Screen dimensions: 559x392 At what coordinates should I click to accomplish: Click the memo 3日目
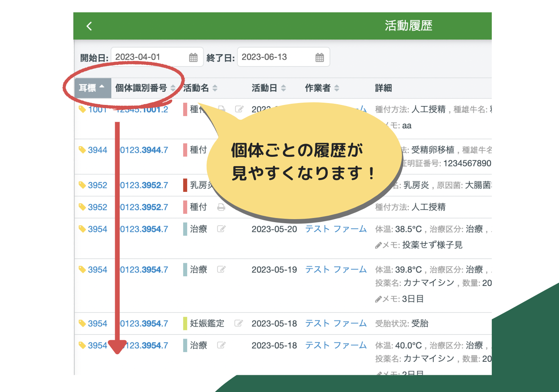[x=413, y=299]
